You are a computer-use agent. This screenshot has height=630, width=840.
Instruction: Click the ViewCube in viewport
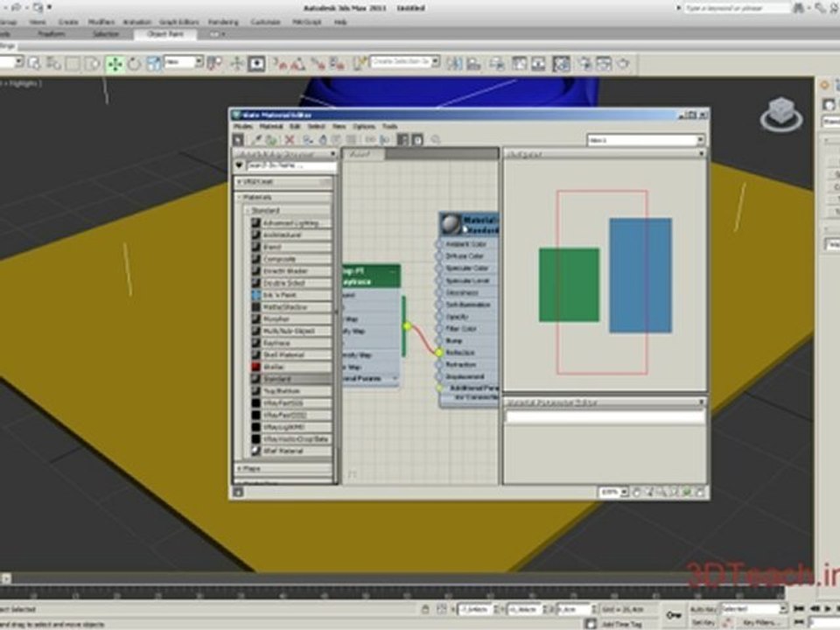tap(781, 114)
